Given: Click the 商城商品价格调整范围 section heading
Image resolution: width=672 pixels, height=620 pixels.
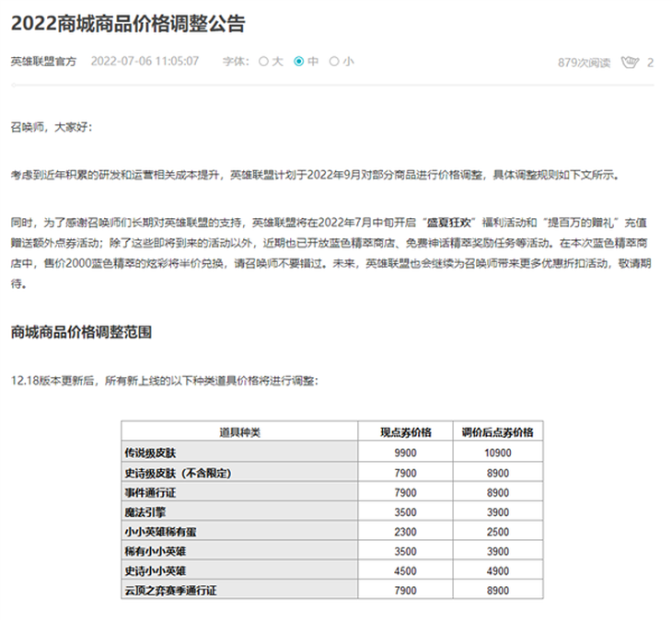Looking at the screenshot, I should point(80,332).
